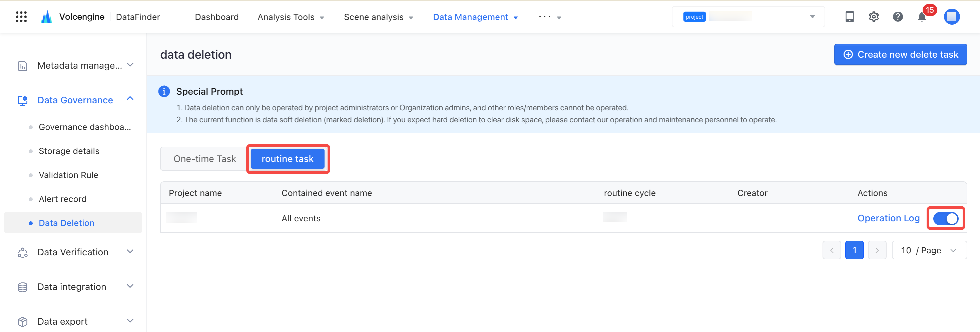Select Data Deletion in sidebar
This screenshot has height=332, width=980.
click(x=73, y=223)
